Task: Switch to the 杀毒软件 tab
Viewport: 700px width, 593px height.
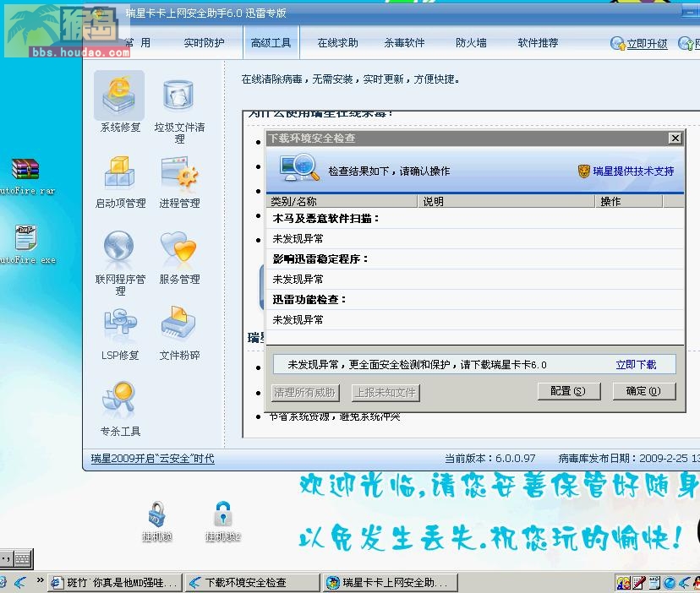Action: click(404, 43)
